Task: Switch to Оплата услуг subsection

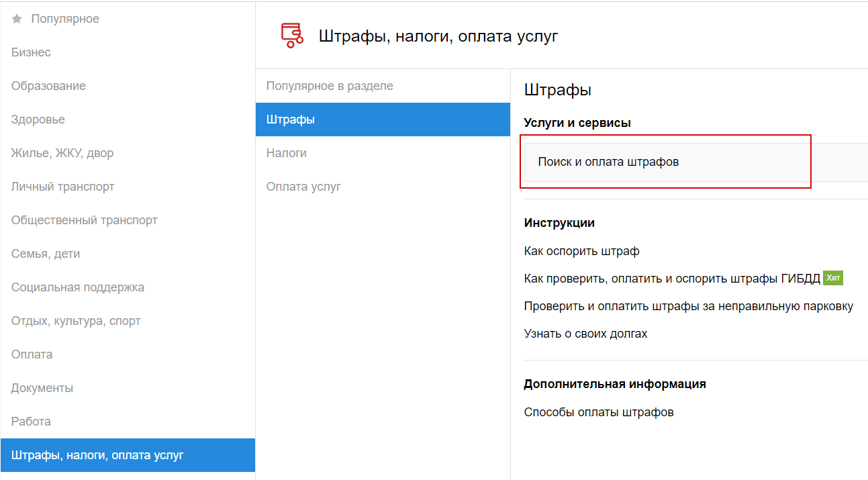Action: (303, 187)
